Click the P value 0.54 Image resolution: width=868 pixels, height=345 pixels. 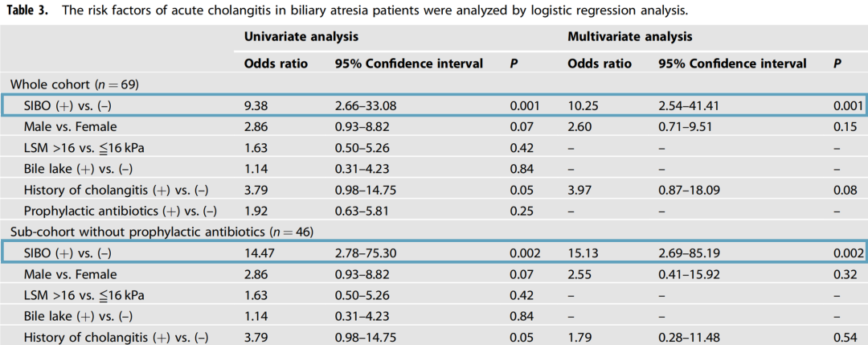pos(849,338)
